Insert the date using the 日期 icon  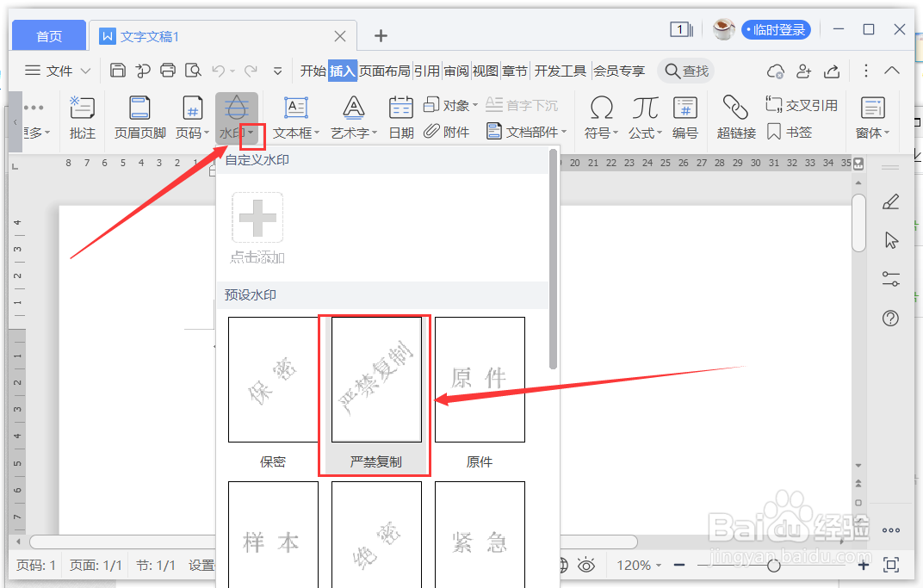tap(400, 116)
